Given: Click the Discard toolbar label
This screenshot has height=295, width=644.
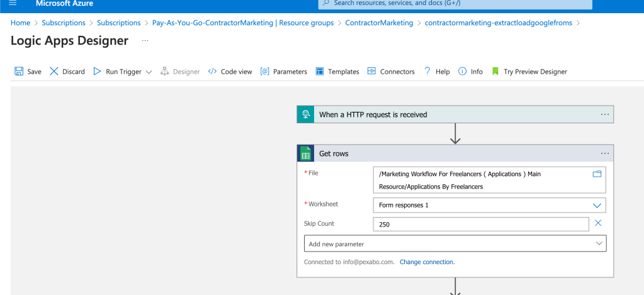Looking at the screenshot, I should pos(74,72).
